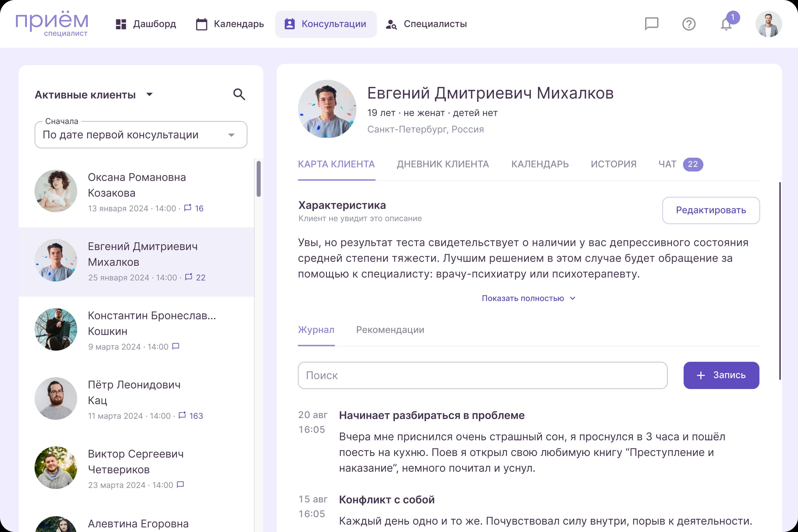Click the Приём специалист logo
798x532 pixels.
tap(51, 24)
